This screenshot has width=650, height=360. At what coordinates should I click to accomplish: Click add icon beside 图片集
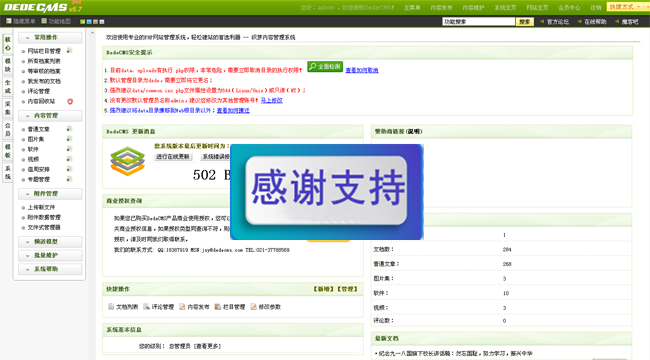pos(69,139)
